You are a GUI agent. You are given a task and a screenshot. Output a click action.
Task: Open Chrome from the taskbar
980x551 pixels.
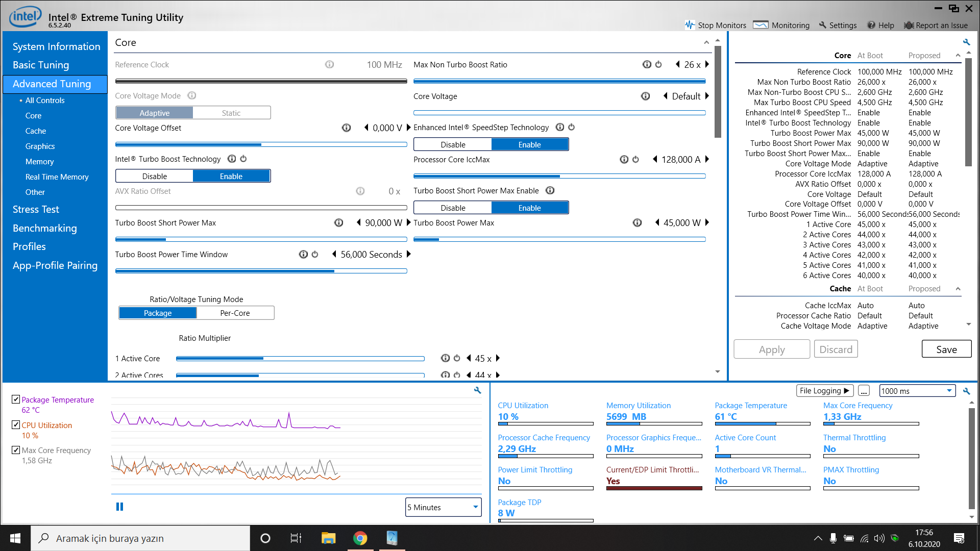360,538
